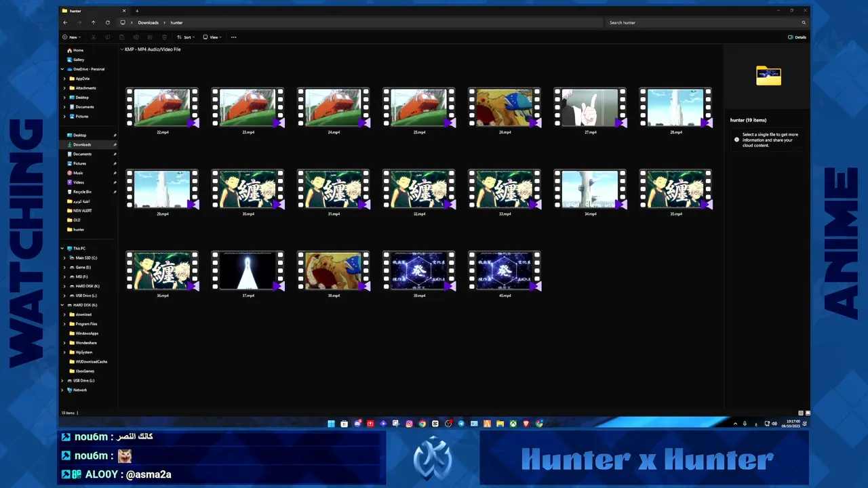Click the PC icon in address bar

(123, 22)
